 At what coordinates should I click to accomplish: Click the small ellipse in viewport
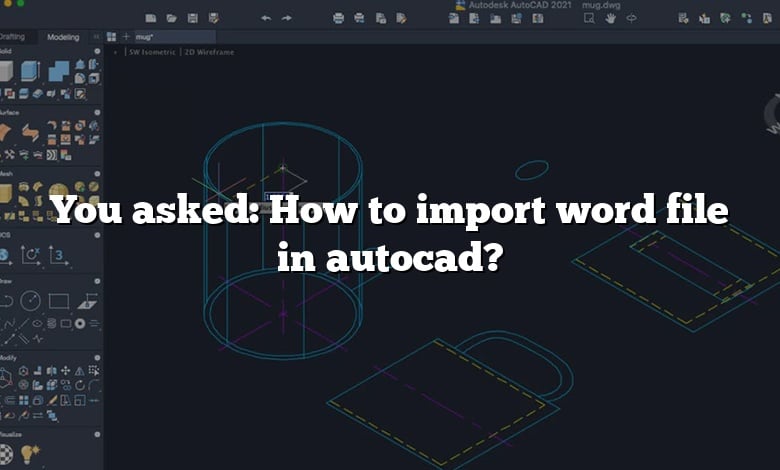click(x=532, y=170)
